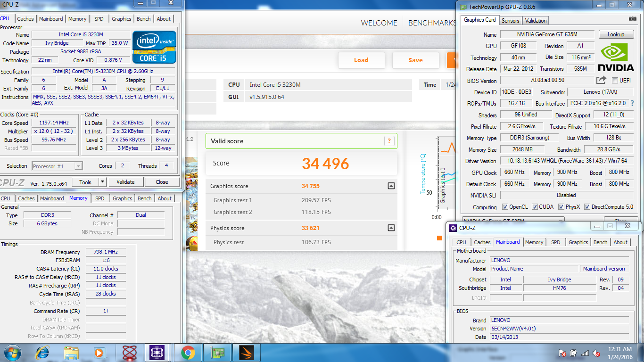644x362 pixels.
Task: Open Google Chrome from the taskbar
Action: tap(188, 353)
